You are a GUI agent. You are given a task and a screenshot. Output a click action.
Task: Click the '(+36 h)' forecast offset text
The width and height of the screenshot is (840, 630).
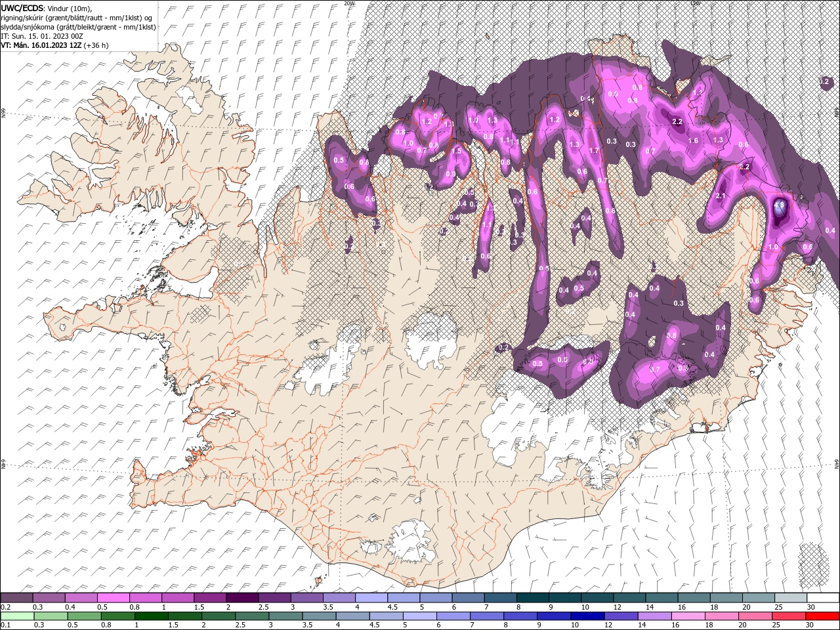96,45
